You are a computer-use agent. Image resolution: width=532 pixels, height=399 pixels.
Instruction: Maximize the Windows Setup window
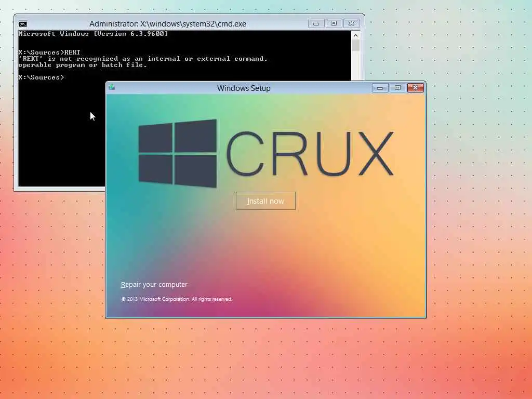[397, 88]
